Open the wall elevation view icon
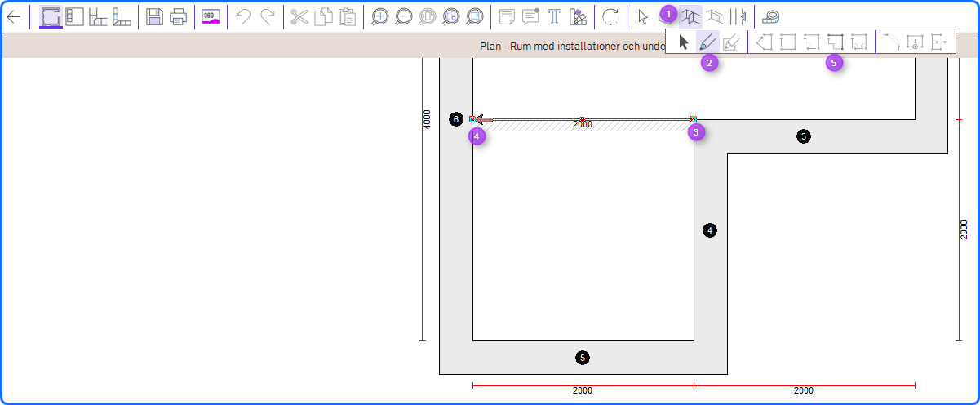Image resolution: width=980 pixels, height=405 pixels. 74,16
